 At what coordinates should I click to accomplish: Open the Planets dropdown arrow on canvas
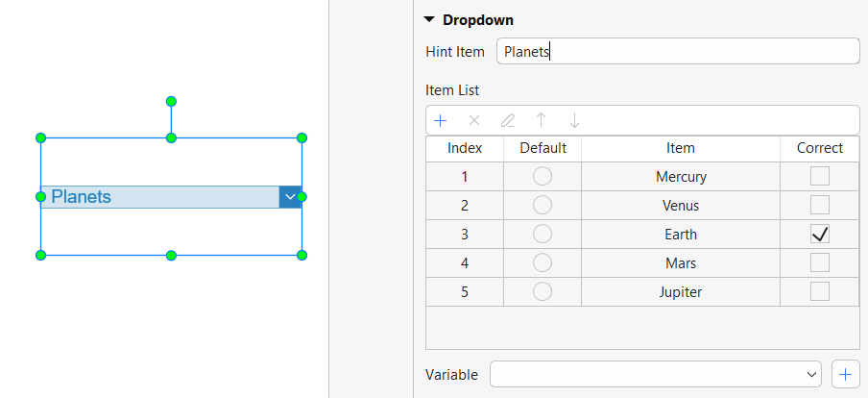tap(290, 197)
